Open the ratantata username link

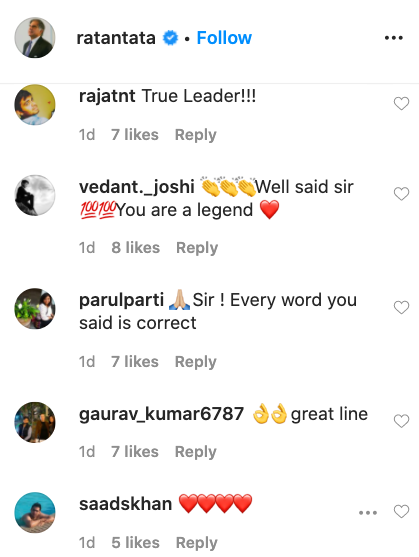coord(116,38)
